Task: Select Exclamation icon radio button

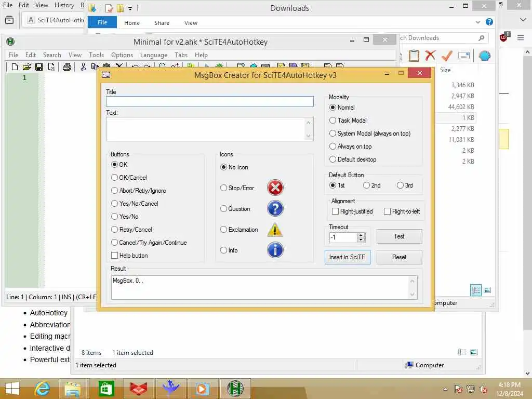Action: [x=223, y=230]
